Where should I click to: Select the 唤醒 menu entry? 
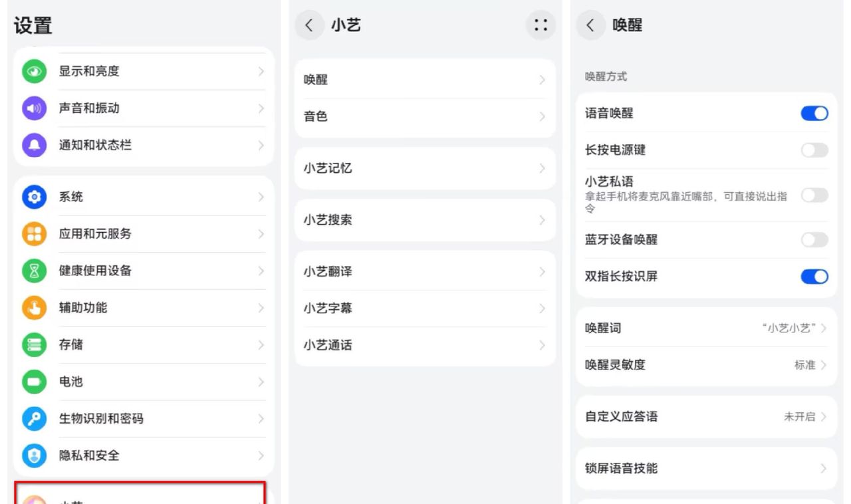click(424, 79)
